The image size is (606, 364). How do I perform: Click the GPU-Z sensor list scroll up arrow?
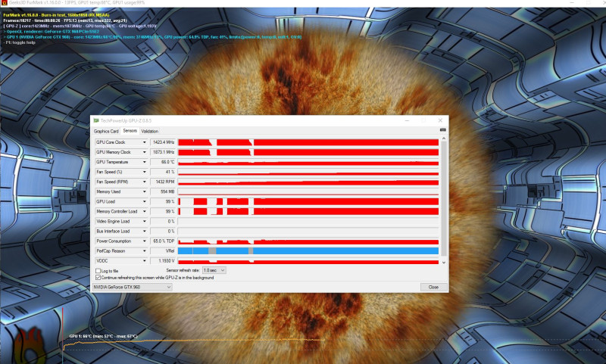coord(444,138)
